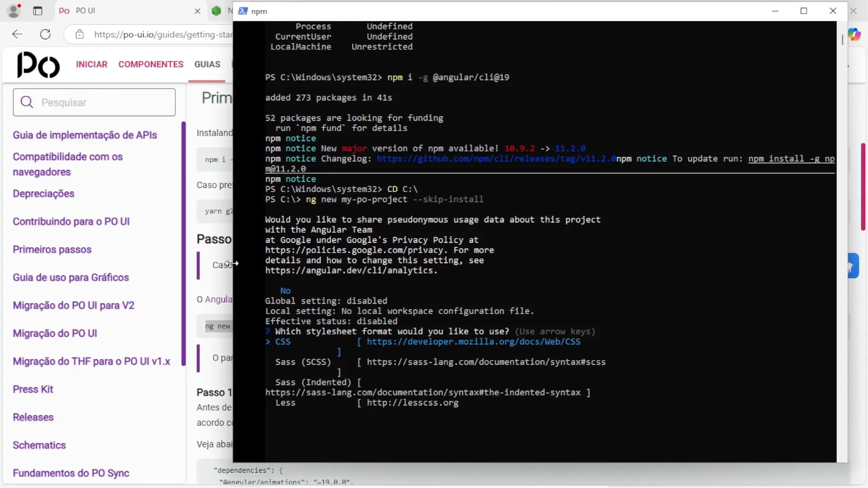Open the COMPONENTES menu item
Screen dimensions: 868x488
151,65
